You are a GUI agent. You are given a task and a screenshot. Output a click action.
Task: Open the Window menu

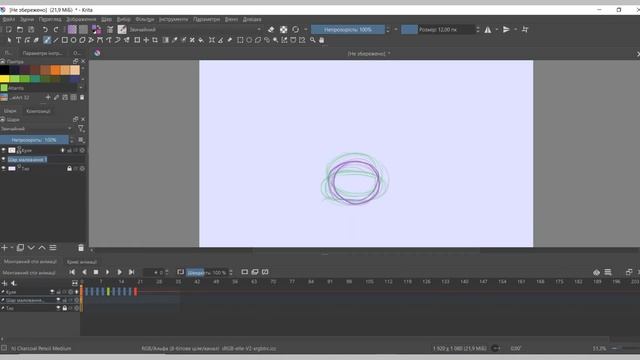231,19
